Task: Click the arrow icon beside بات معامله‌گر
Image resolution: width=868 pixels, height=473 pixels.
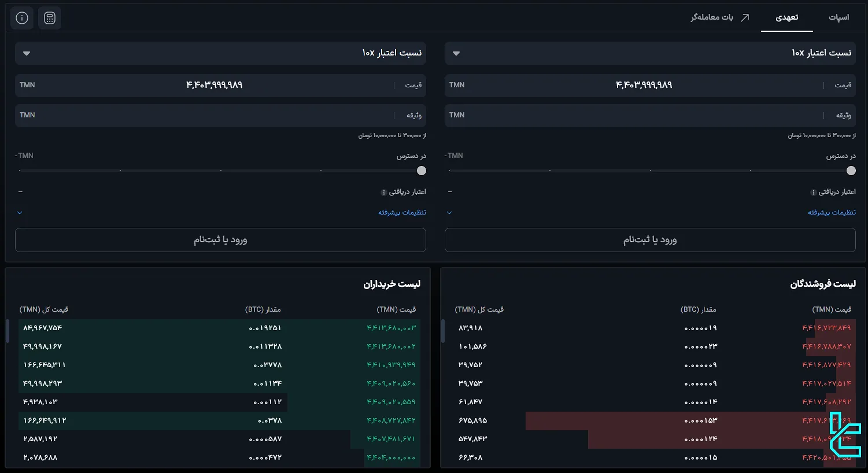Action: 746,17
